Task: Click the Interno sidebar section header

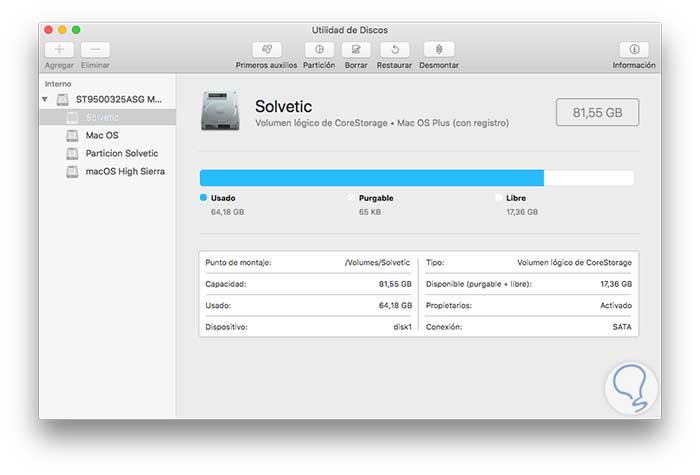Action: click(x=58, y=83)
